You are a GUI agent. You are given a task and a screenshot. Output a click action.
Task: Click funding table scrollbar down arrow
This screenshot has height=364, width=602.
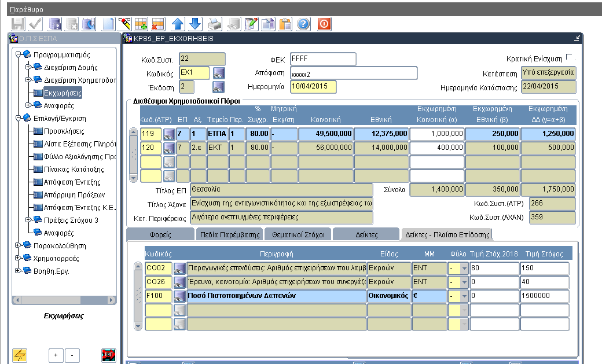coord(134,178)
